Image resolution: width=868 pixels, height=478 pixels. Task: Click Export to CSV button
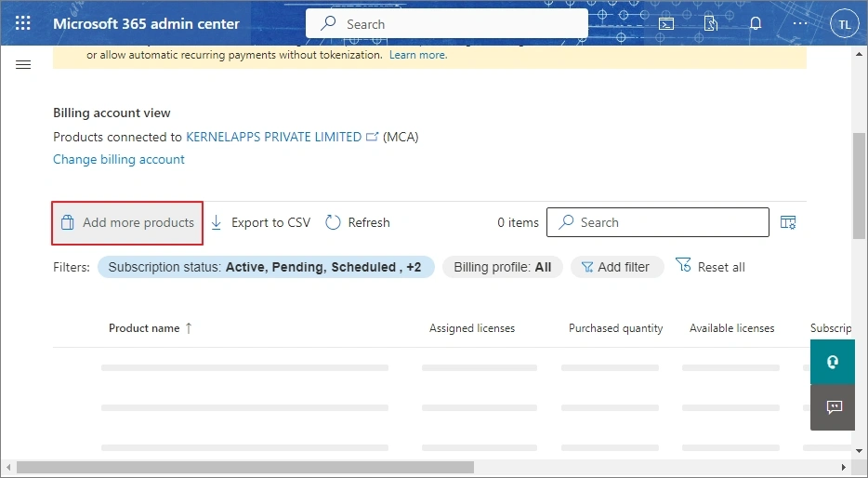tap(261, 222)
